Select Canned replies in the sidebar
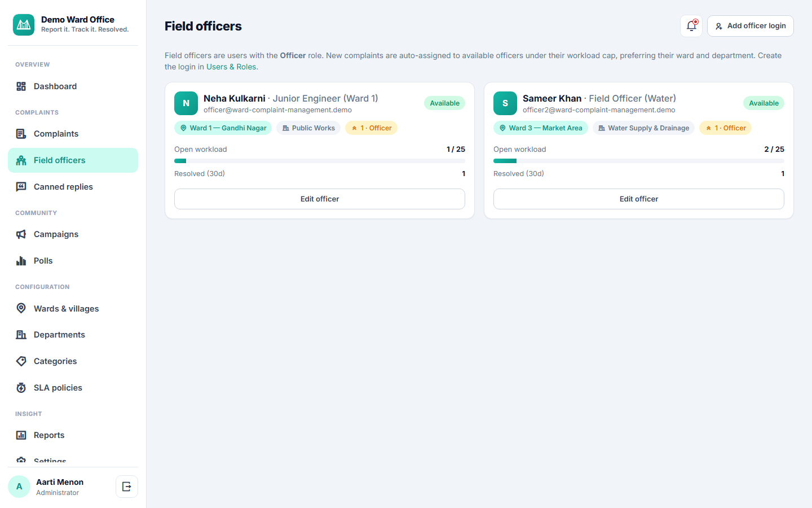Viewport: 812px width, 508px height. pyautogui.click(x=73, y=187)
